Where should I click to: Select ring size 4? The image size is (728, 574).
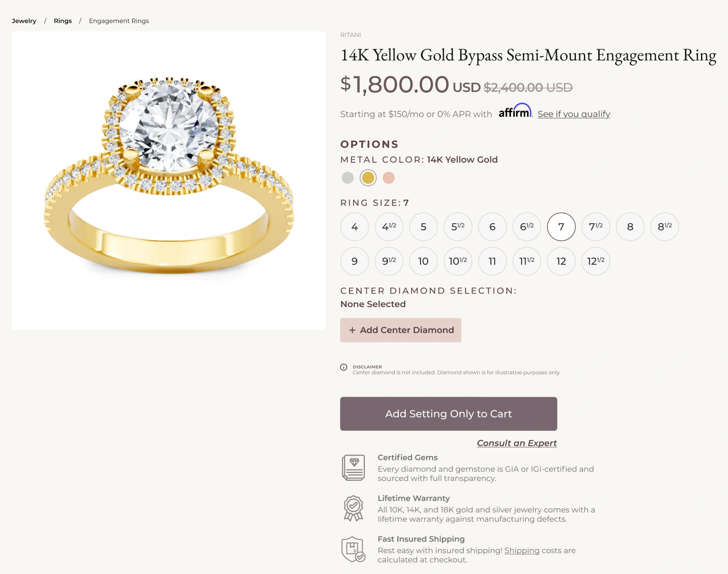[x=355, y=227]
